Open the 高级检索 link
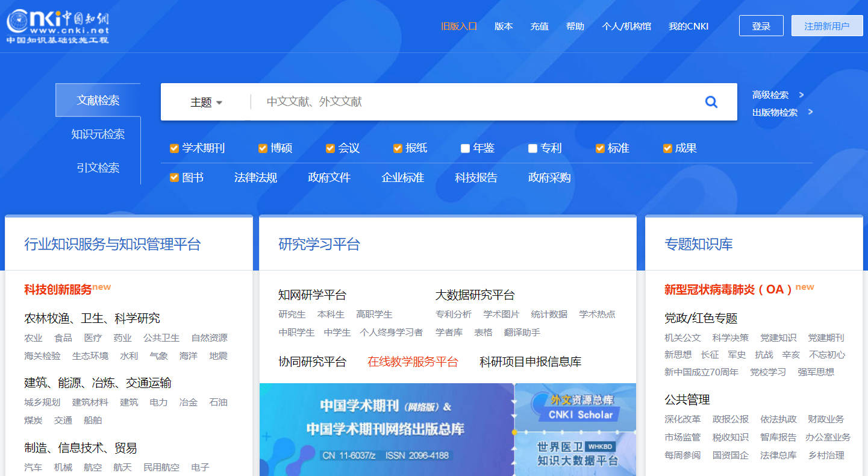Viewport: 868px width, 476px height. pos(770,95)
